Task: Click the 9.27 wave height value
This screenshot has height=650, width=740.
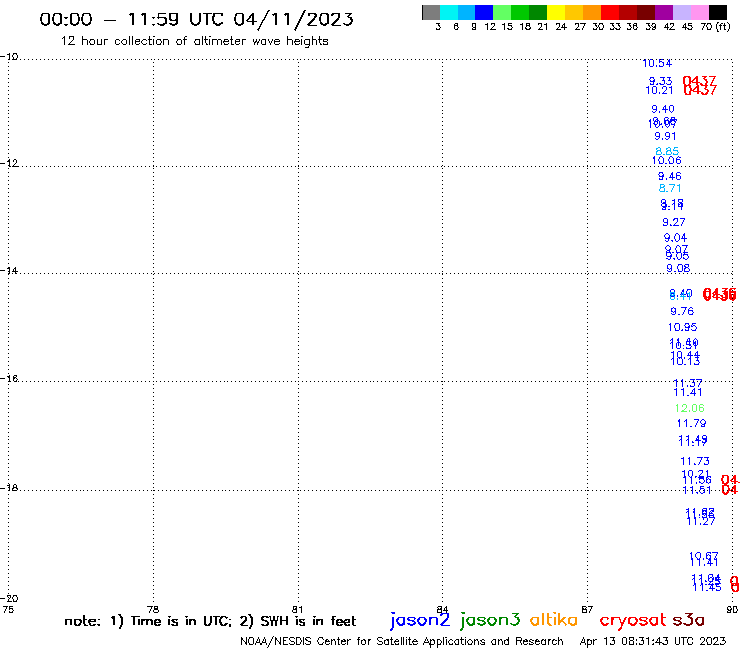Action: pos(673,222)
